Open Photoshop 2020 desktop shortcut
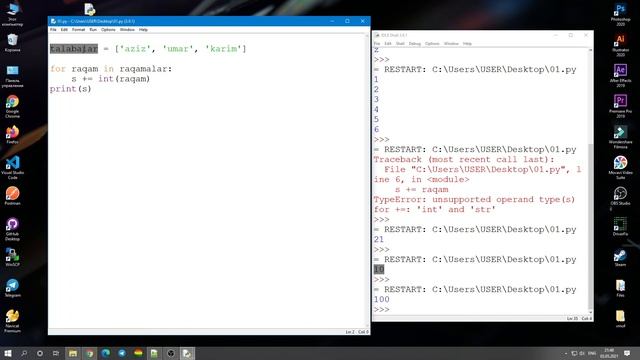This screenshot has width=640, height=360. click(x=620, y=14)
